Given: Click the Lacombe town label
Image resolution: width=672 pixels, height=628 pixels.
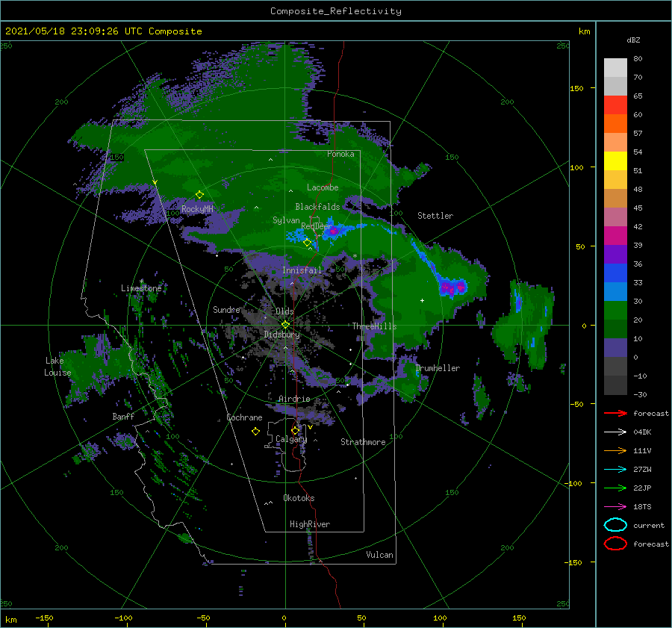Looking at the screenshot, I should pyautogui.click(x=323, y=187).
